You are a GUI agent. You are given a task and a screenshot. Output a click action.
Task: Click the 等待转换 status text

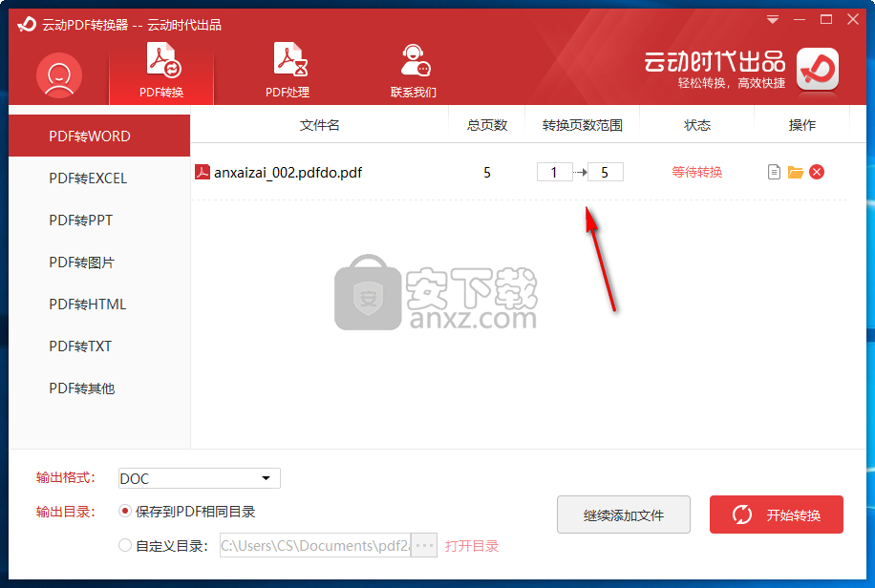point(697,172)
